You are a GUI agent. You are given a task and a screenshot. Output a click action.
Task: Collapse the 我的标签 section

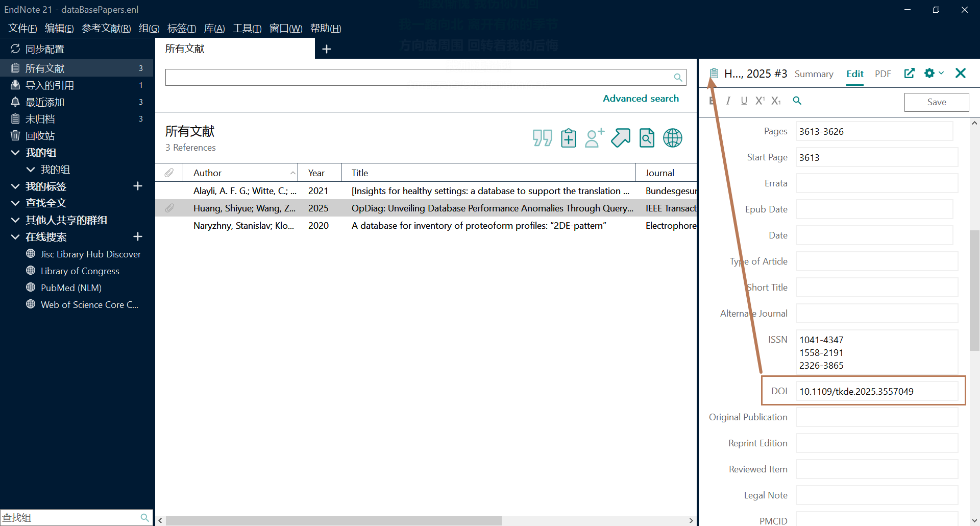pyautogui.click(x=15, y=186)
